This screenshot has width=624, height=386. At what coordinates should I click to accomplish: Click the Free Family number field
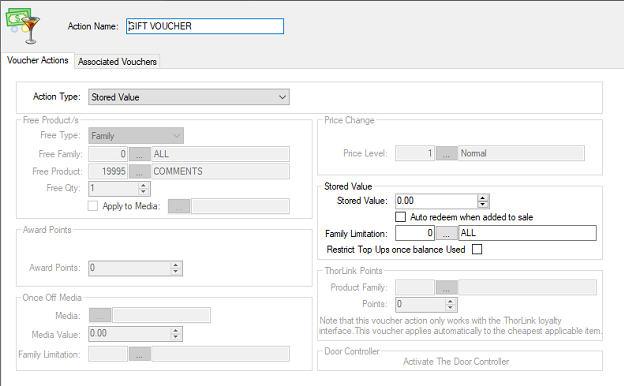point(108,154)
